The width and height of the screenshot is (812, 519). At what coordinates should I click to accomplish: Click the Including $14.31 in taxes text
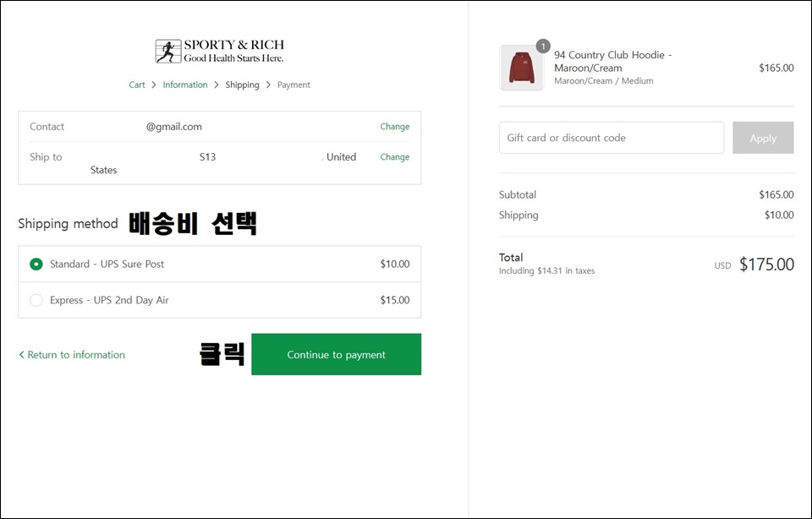547,270
